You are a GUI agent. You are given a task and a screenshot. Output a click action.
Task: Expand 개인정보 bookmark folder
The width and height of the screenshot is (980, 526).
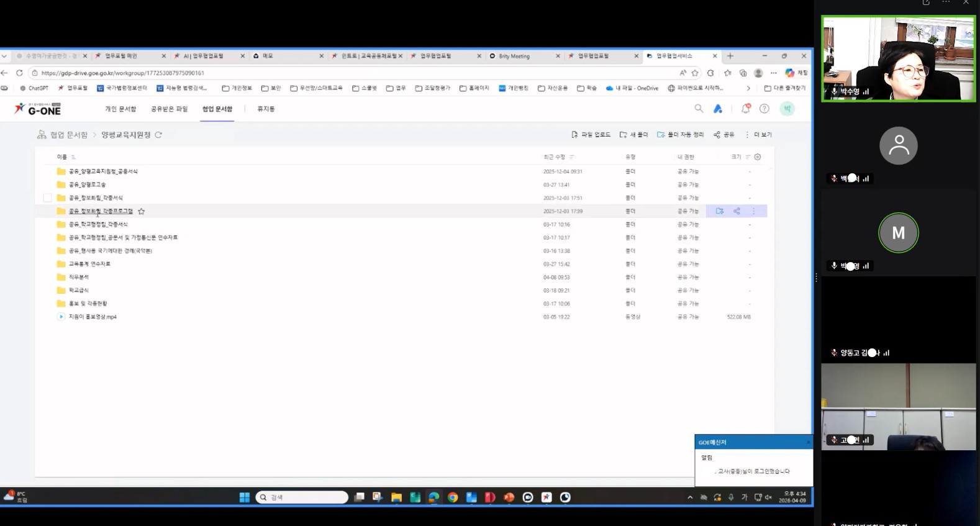[x=237, y=88]
